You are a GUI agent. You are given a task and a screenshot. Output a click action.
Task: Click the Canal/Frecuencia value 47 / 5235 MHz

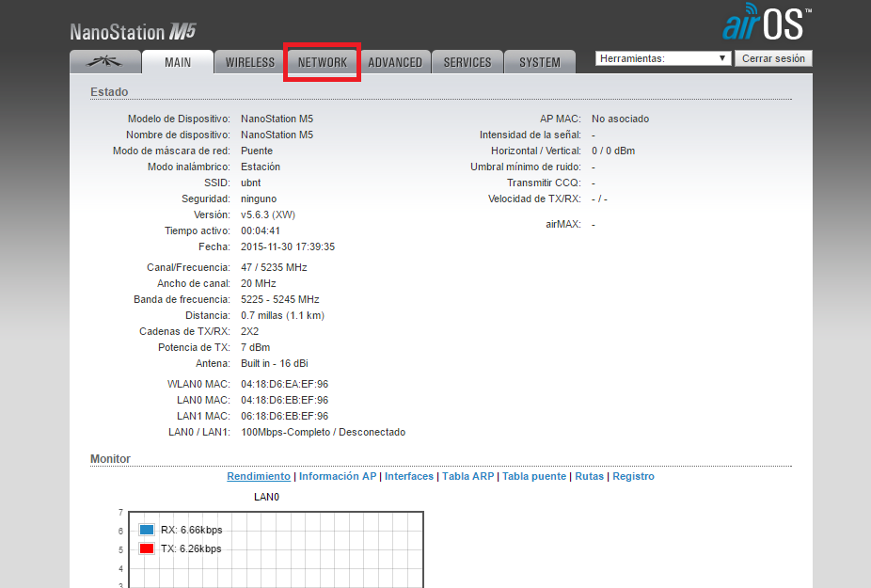click(x=274, y=267)
